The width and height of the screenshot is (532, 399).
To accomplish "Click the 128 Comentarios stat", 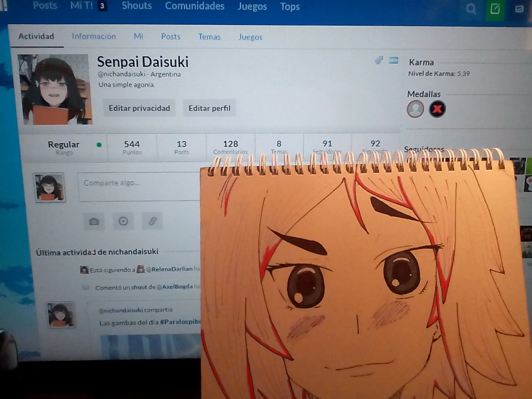I will point(230,147).
